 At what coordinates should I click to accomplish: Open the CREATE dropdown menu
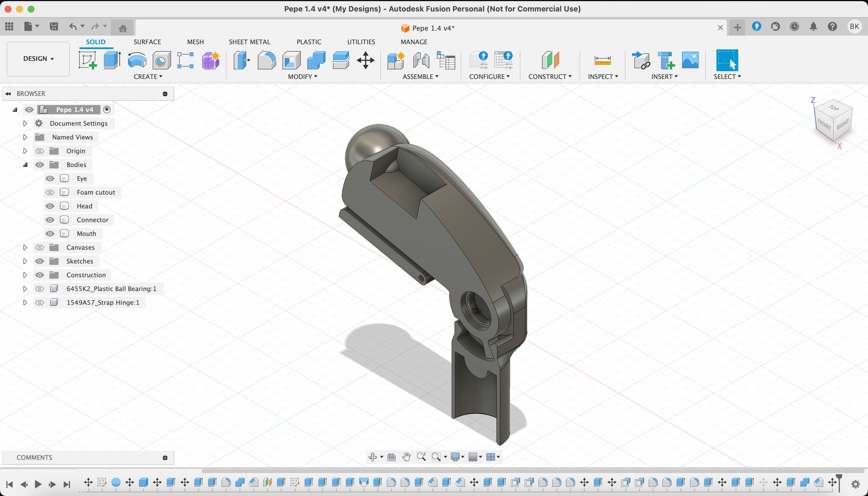[148, 77]
